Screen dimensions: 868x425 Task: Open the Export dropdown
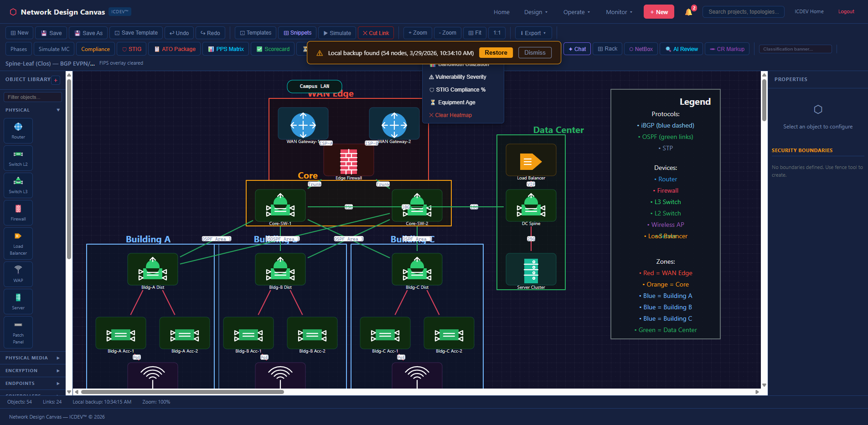533,33
